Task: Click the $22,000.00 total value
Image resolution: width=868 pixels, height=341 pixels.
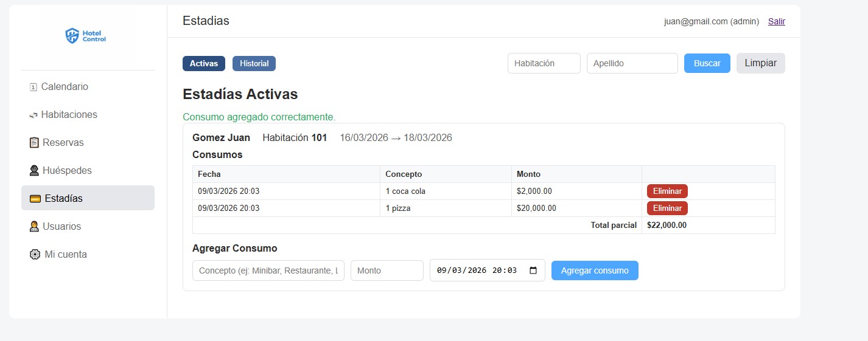Action: click(667, 225)
